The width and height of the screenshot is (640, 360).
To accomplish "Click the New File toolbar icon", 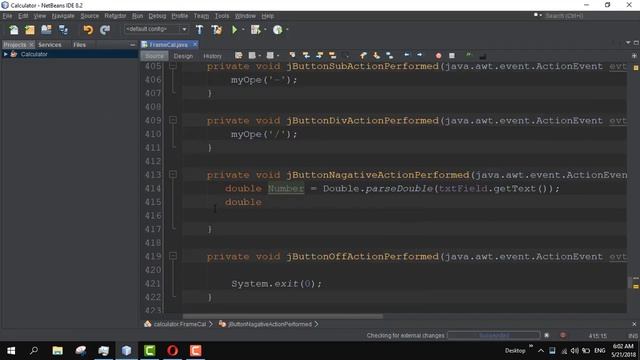I will [x=13, y=30].
